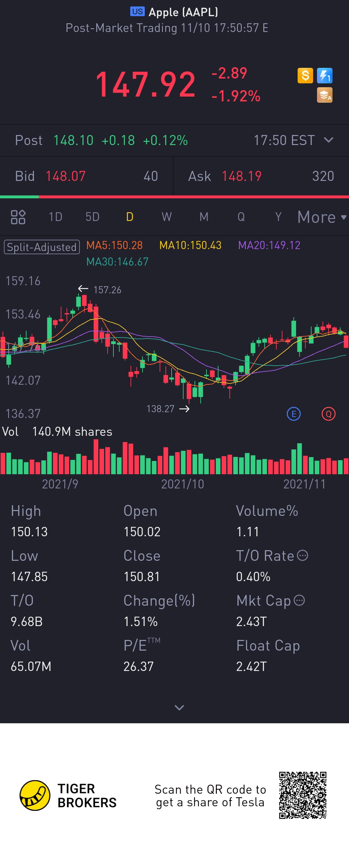Image resolution: width=349 pixels, height=868 pixels.
Task: Tap the Close value 150.81
Action: [142, 577]
